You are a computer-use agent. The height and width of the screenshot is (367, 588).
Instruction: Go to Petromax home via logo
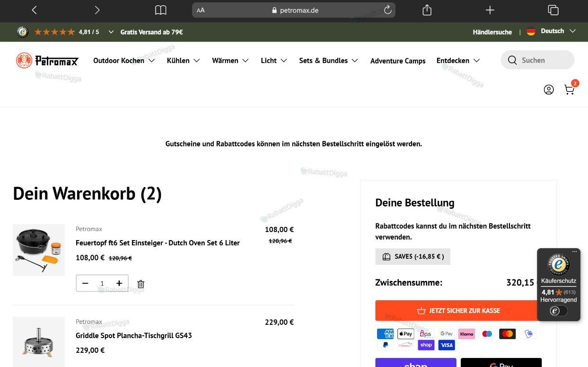click(x=47, y=60)
